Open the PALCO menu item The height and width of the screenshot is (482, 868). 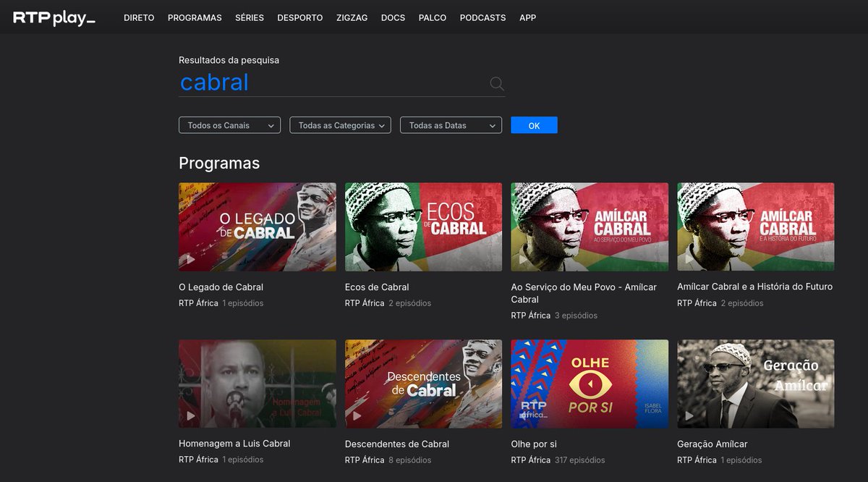[433, 17]
